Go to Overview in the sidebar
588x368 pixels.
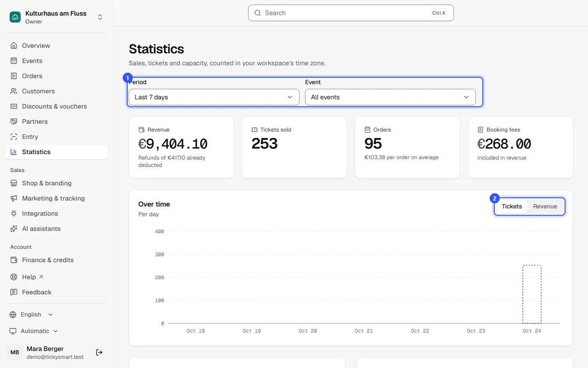click(x=57, y=46)
